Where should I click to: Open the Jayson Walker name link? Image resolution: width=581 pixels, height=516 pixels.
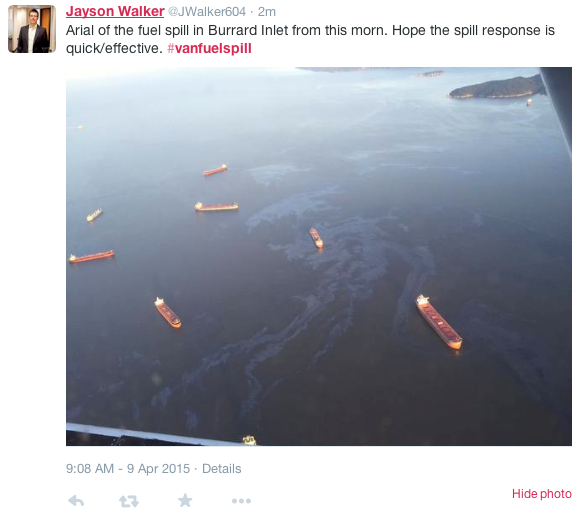click(115, 11)
